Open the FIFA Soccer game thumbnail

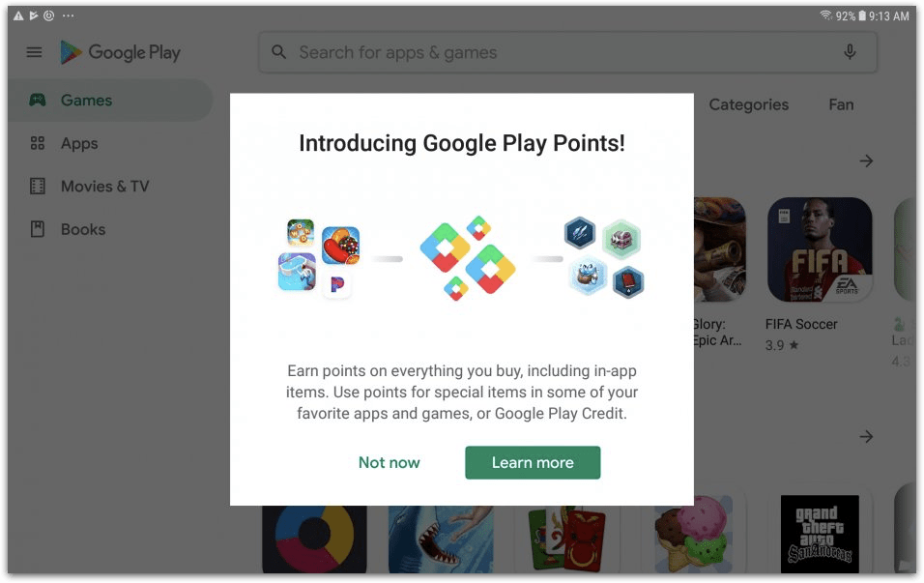coord(820,249)
